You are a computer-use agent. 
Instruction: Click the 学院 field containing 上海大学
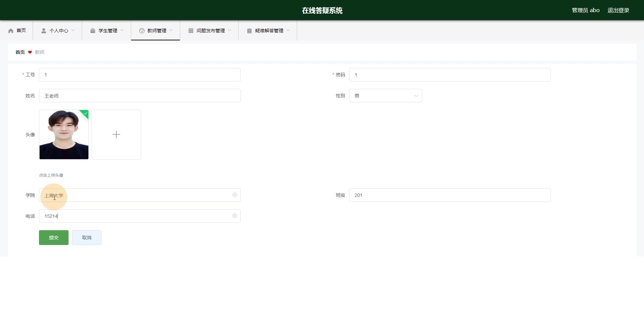coord(140,195)
